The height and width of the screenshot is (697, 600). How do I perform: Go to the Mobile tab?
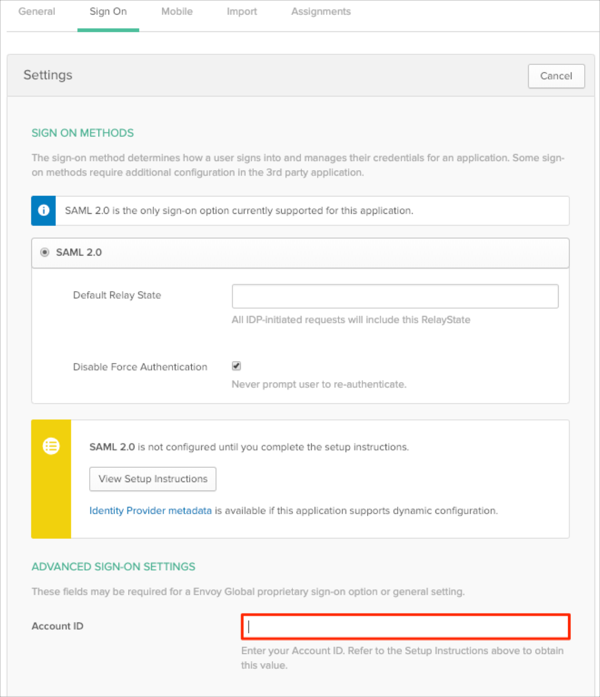click(x=177, y=12)
